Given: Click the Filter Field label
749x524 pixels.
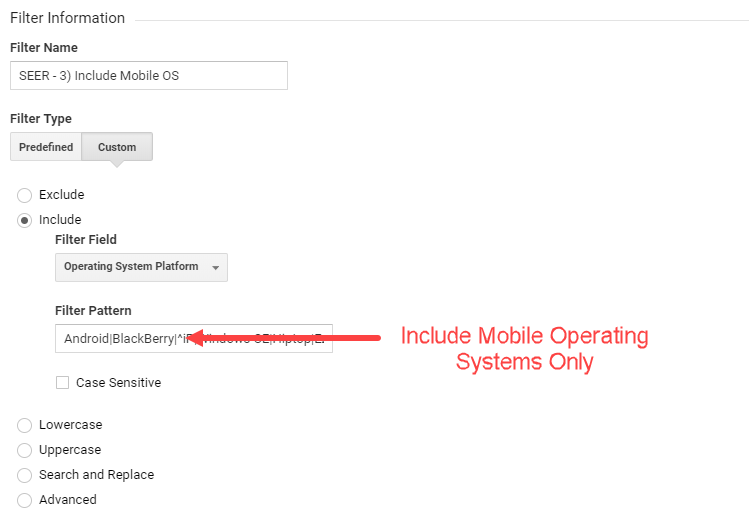Looking at the screenshot, I should pyautogui.click(x=85, y=240).
